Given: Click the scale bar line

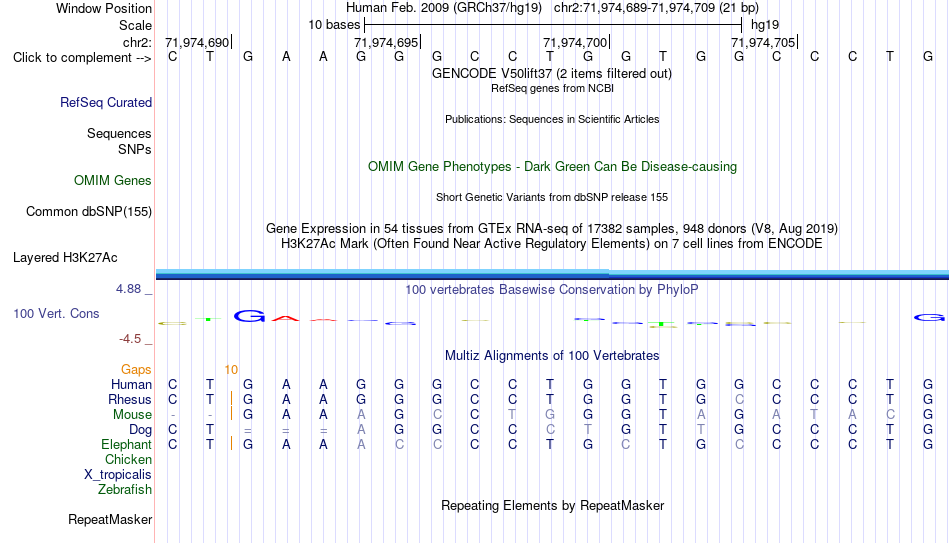Looking at the screenshot, I should point(553,25).
